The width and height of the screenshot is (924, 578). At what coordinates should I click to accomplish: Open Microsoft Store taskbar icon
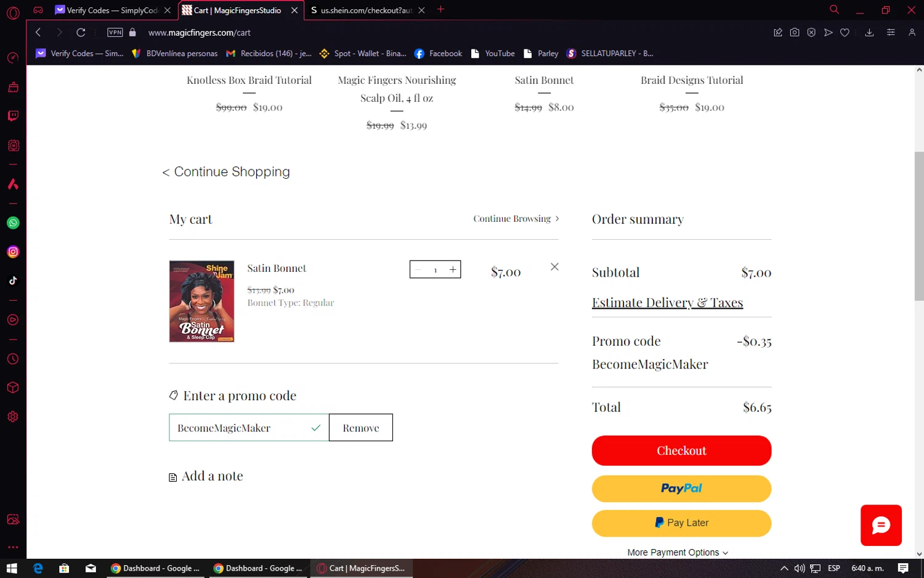pyautogui.click(x=64, y=568)
